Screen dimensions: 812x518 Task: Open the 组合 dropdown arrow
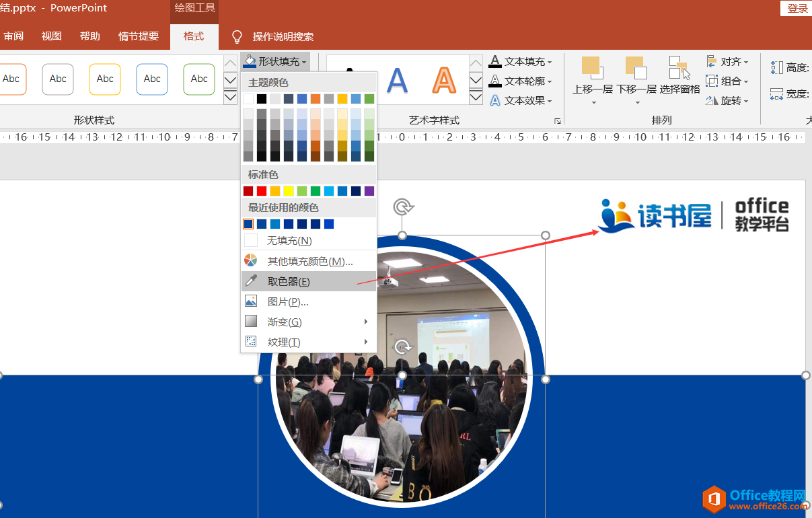point(746,81)
